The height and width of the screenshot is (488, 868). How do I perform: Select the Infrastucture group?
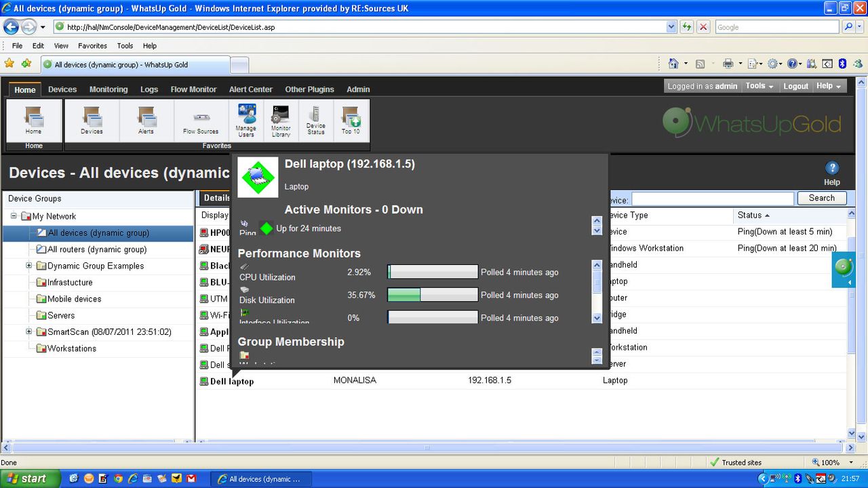click(x=70, y=282)
